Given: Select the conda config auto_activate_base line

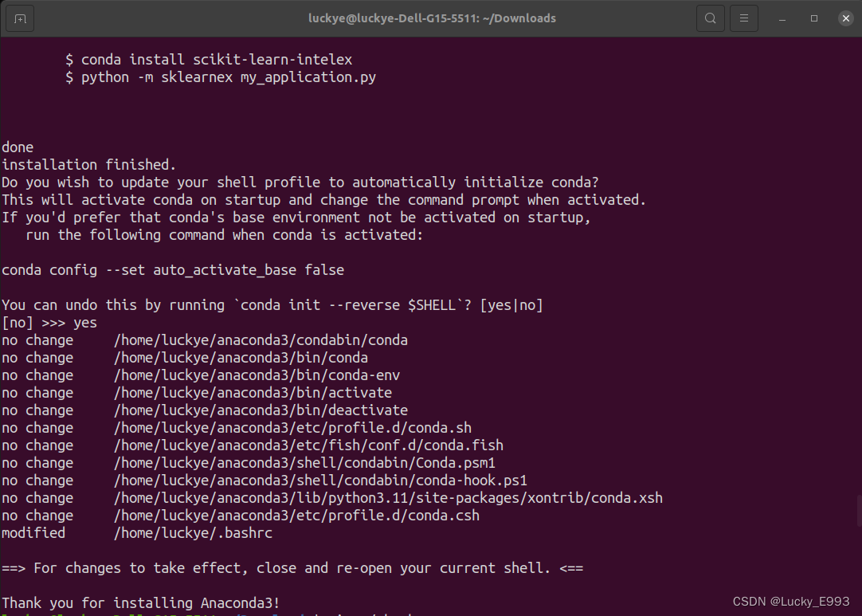Looking at the screenshot, I should point(172,269).
